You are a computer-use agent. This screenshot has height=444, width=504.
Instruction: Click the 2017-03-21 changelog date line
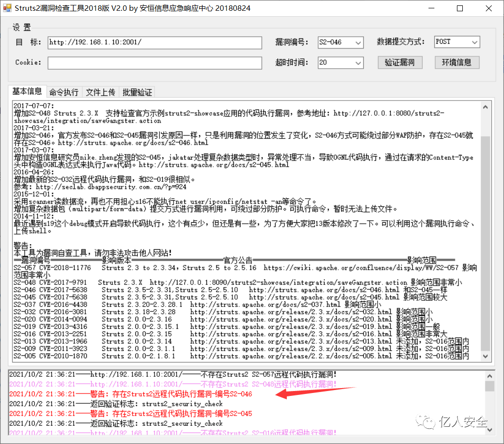34,128
